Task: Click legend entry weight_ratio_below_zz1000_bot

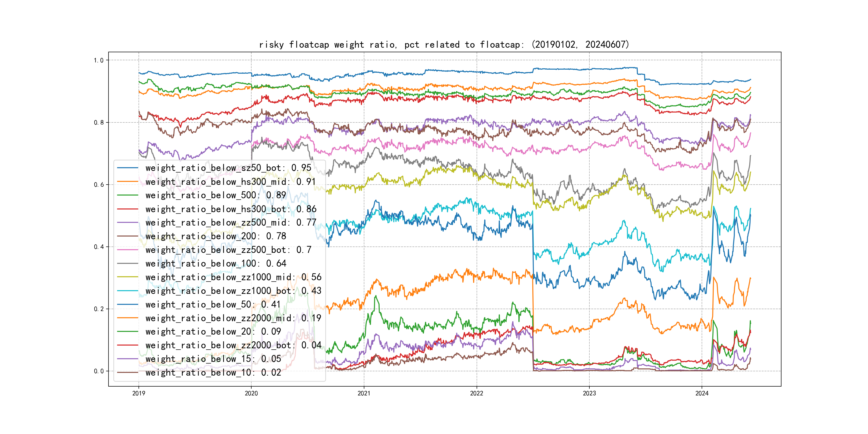Action: 233,291
